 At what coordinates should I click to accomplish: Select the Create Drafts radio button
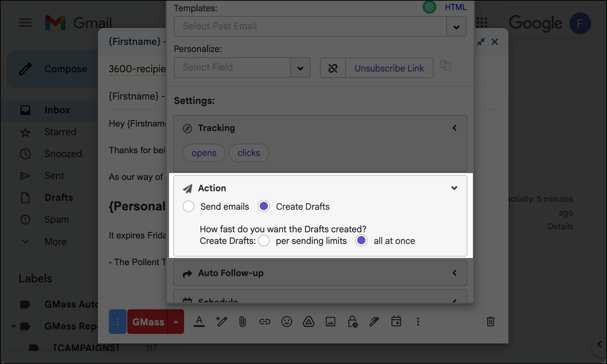tap(264, 206)
